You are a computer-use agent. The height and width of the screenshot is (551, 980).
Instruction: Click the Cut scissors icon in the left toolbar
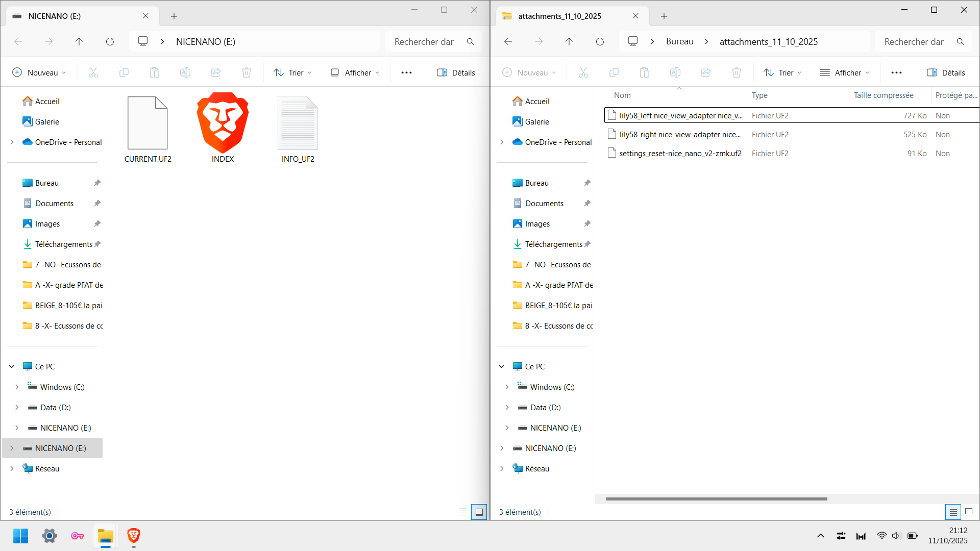(x=93, y=72)
